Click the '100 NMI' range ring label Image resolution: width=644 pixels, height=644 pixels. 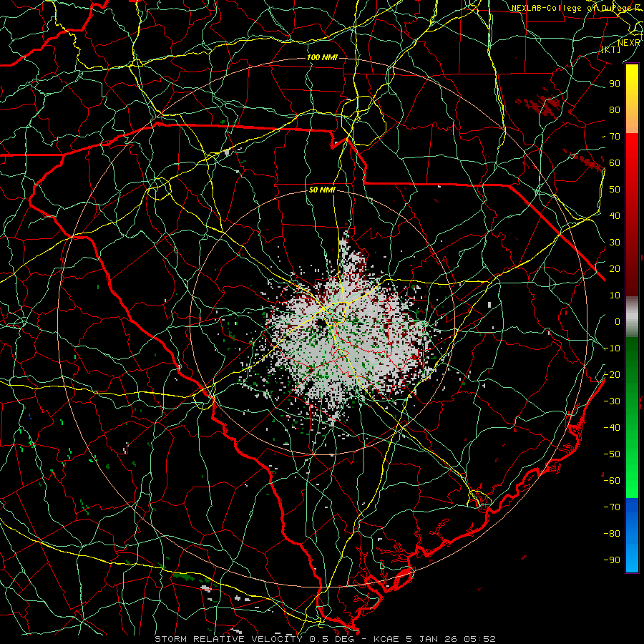tap(322, 57)
